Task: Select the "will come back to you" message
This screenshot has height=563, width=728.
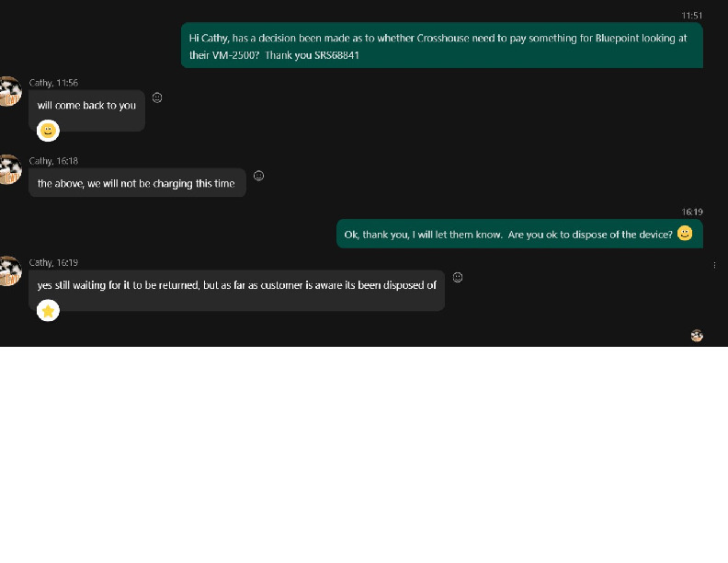Action: pyautogui.click(x=86, y=106)
